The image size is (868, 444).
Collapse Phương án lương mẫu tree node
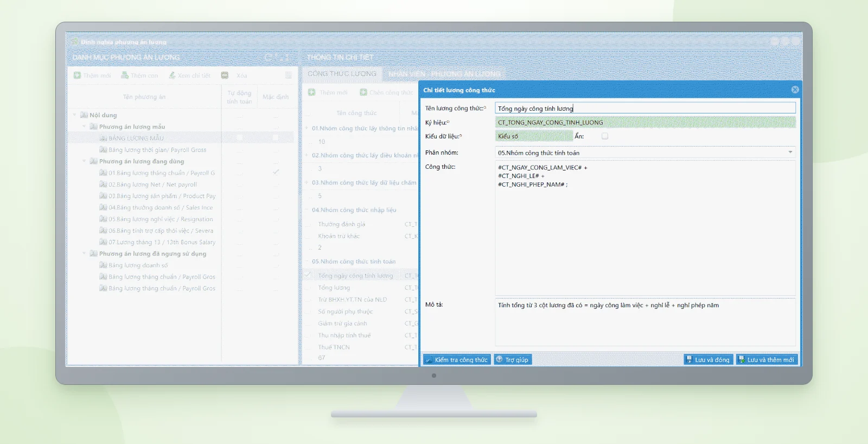[x=84, y=126]
